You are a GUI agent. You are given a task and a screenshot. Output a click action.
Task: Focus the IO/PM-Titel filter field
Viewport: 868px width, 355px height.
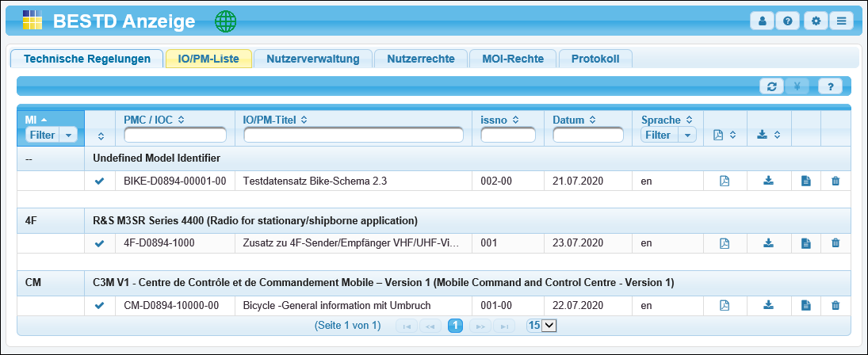coord(354,135)
